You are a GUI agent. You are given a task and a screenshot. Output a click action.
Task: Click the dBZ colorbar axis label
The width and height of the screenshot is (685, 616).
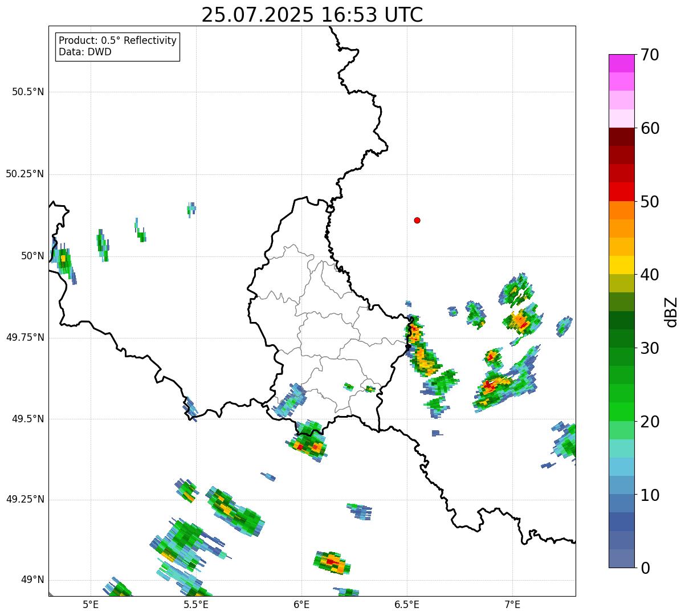click(x=671, y=312)
